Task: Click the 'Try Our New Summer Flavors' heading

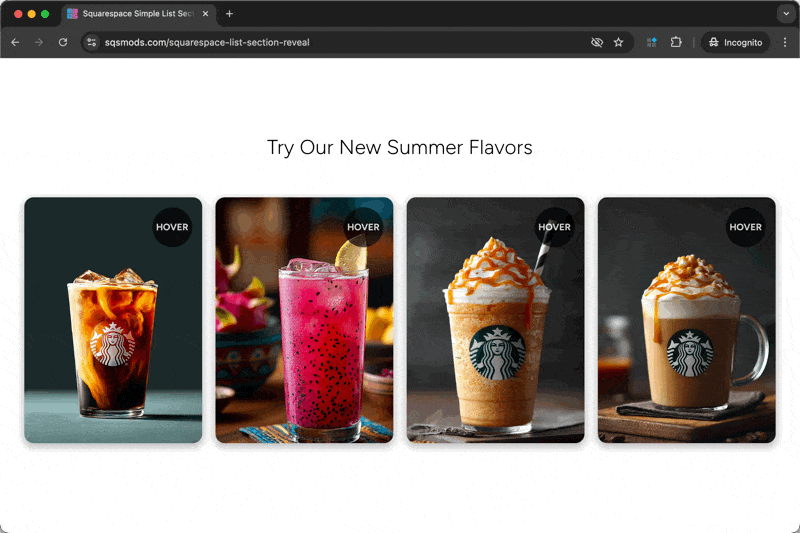Action: pyautogui.click(x=399, y=147)
